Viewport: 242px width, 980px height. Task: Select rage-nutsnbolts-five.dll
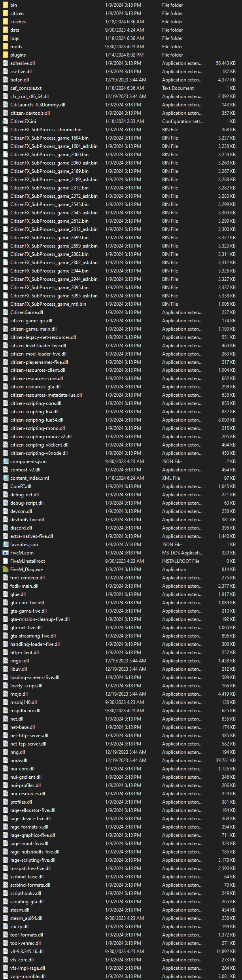(35, 851)
